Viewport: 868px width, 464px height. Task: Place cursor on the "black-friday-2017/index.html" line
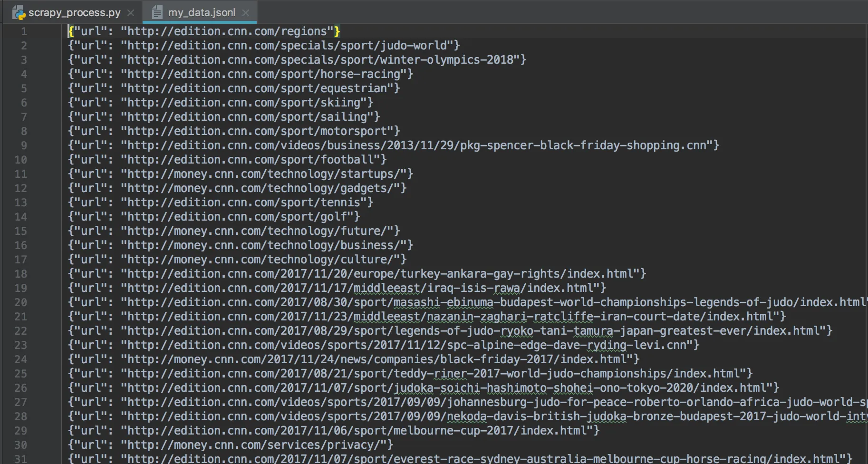point(354,359)
